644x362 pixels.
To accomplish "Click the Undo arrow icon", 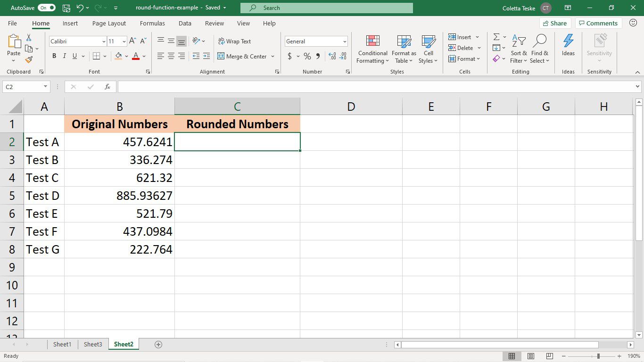I will [80, 8].
